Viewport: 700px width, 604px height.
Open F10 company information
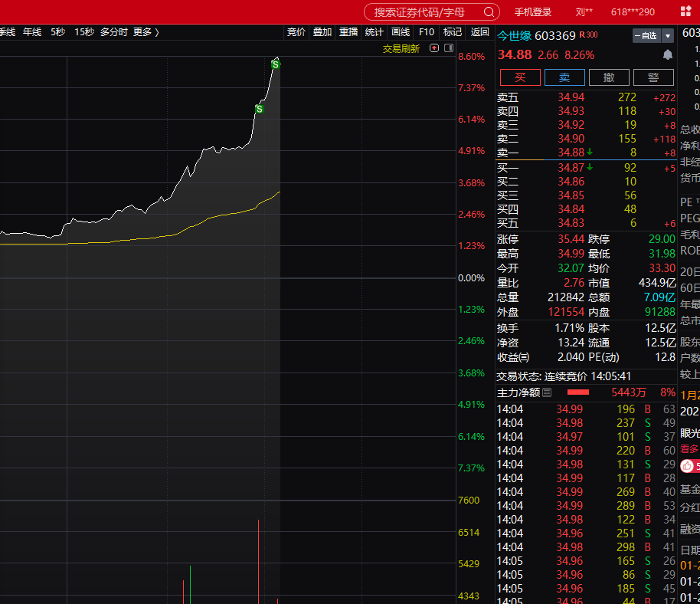[x=427, y=32]
